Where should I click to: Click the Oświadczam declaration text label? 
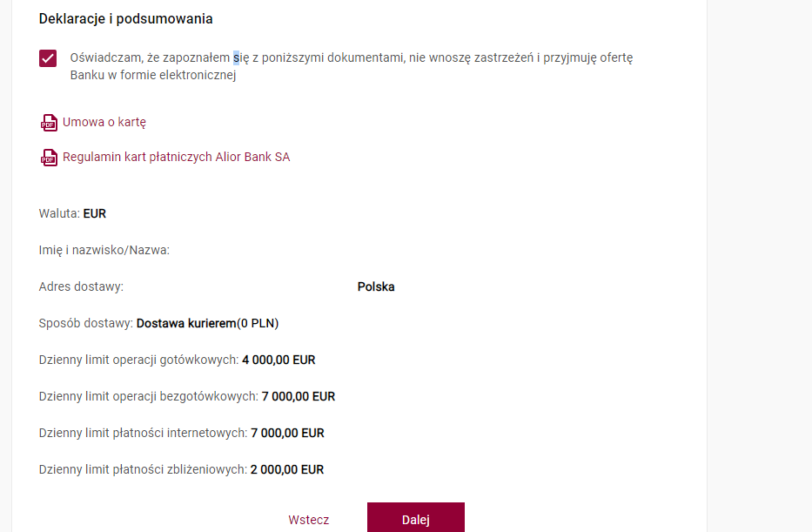[351, 66]
